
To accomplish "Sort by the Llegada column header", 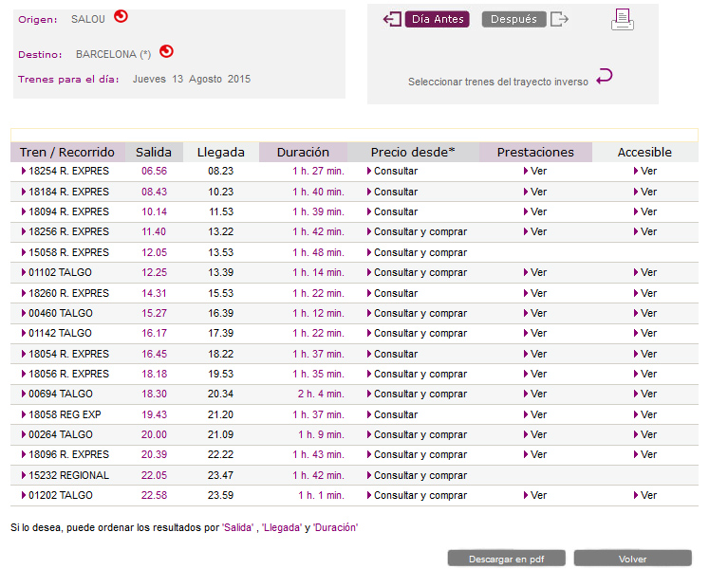I will 220,152.
